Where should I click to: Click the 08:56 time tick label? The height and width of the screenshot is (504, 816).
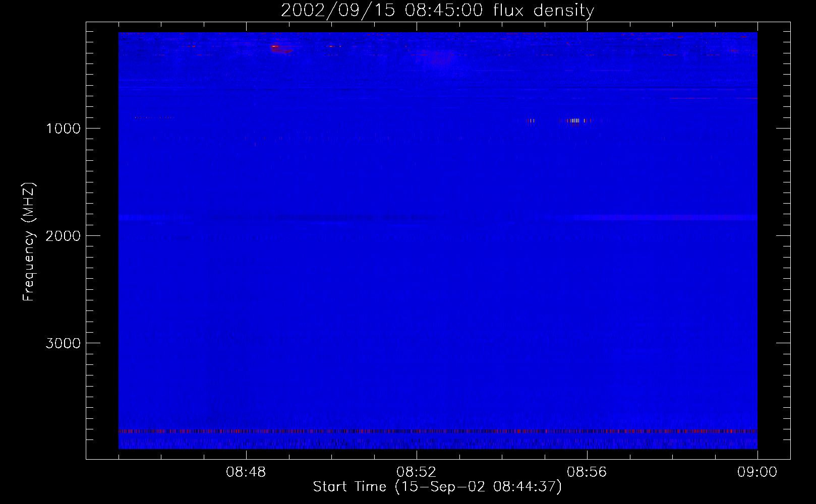click(x=587, y=472)
